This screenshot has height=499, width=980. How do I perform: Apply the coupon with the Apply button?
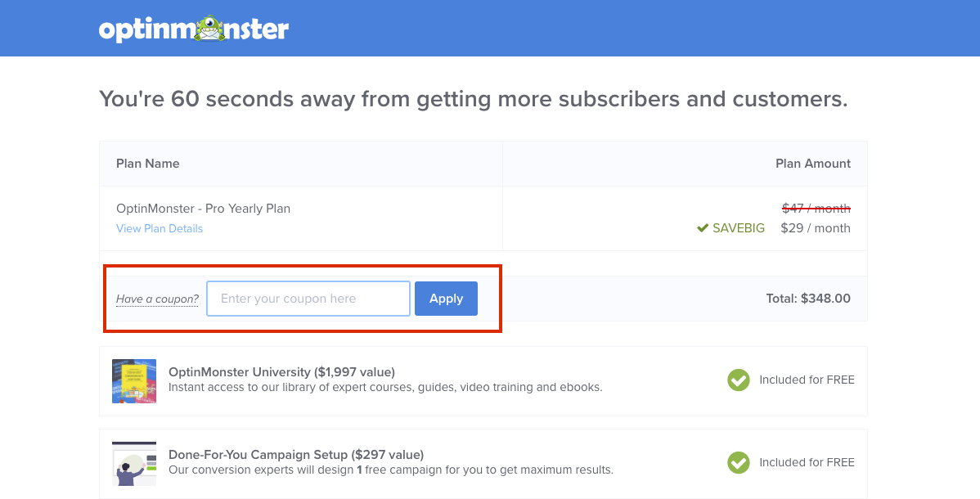pyautogui.click(x=447, y=299)
